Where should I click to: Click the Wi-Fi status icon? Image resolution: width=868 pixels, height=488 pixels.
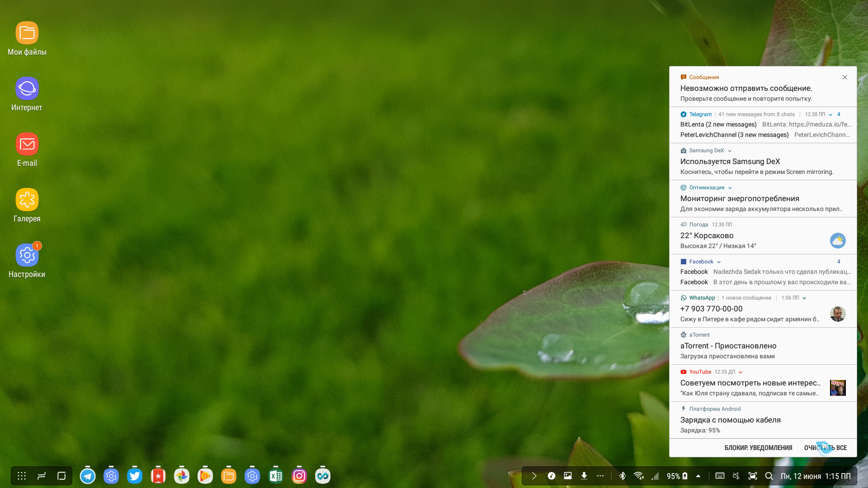click(639, 476)
